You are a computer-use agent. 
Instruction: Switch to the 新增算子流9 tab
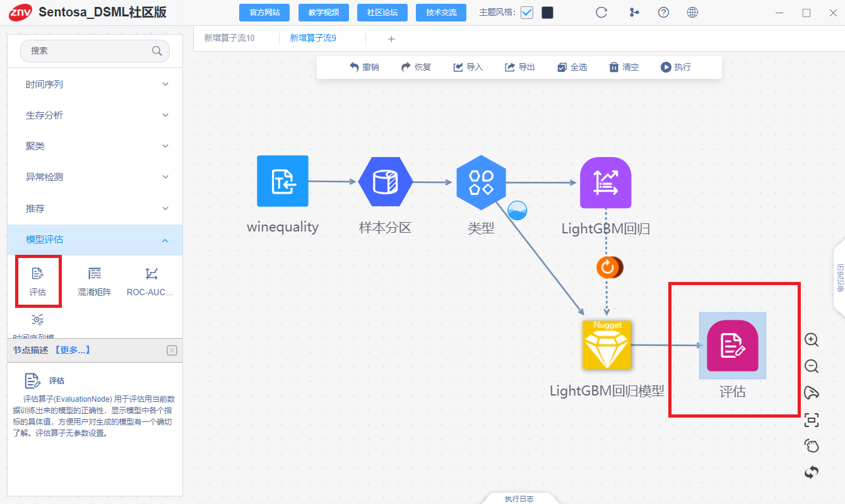tap(313, 38)
